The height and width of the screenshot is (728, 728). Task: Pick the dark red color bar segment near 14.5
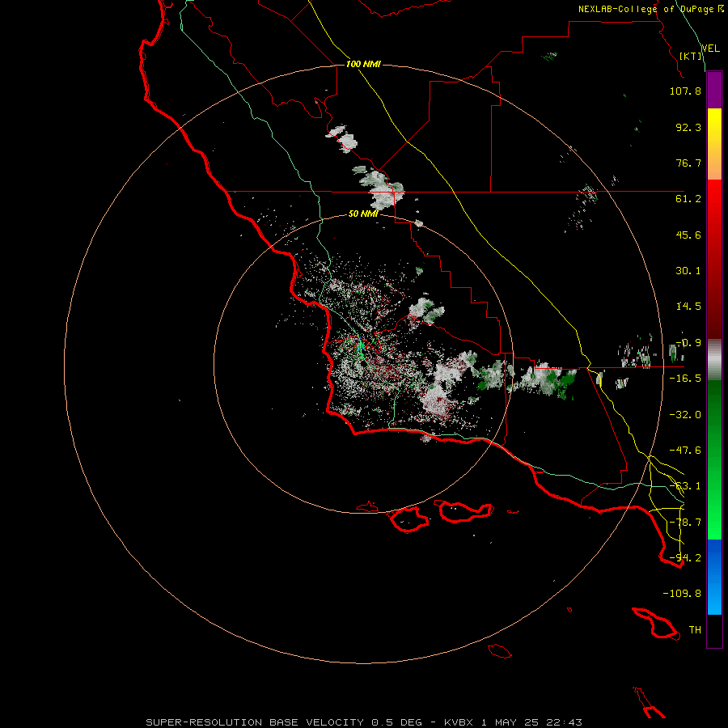click(x=714, y=307)
